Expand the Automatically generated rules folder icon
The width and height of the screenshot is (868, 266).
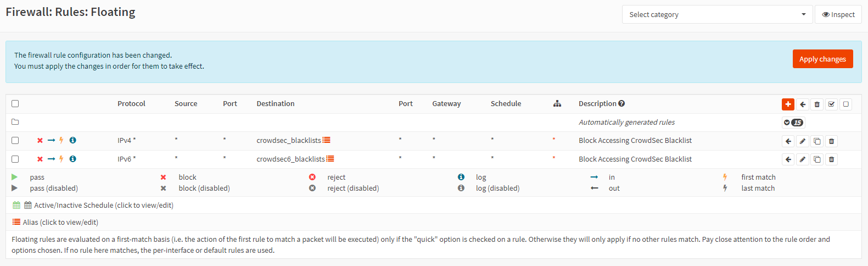[x=15, y=122]
